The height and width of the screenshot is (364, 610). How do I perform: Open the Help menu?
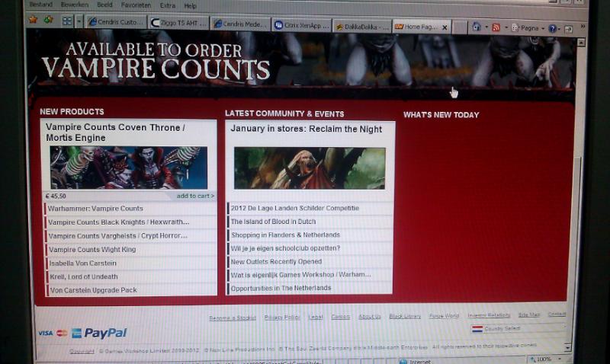190,6
